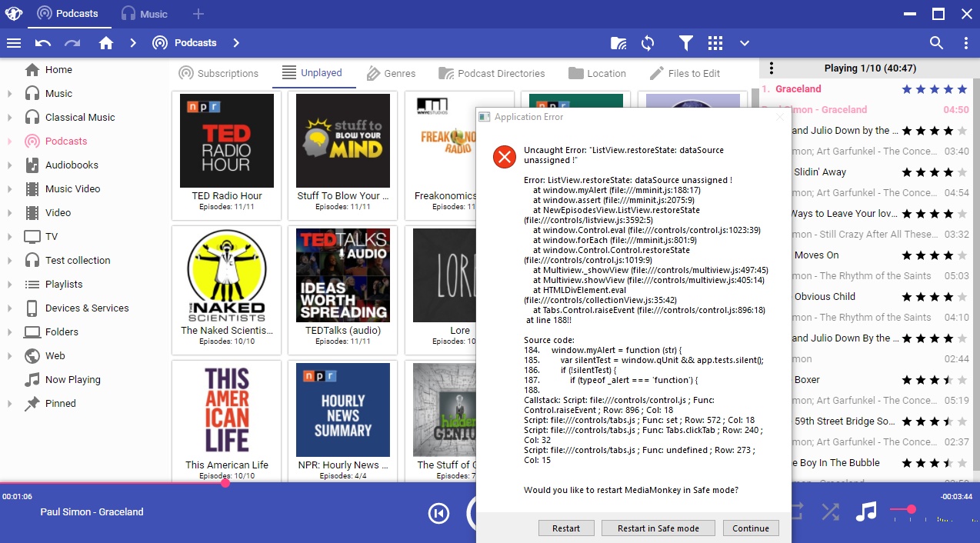Click the undo arrow in toolbar
This screenshot has height=543, width=980.
coord(43,43)
